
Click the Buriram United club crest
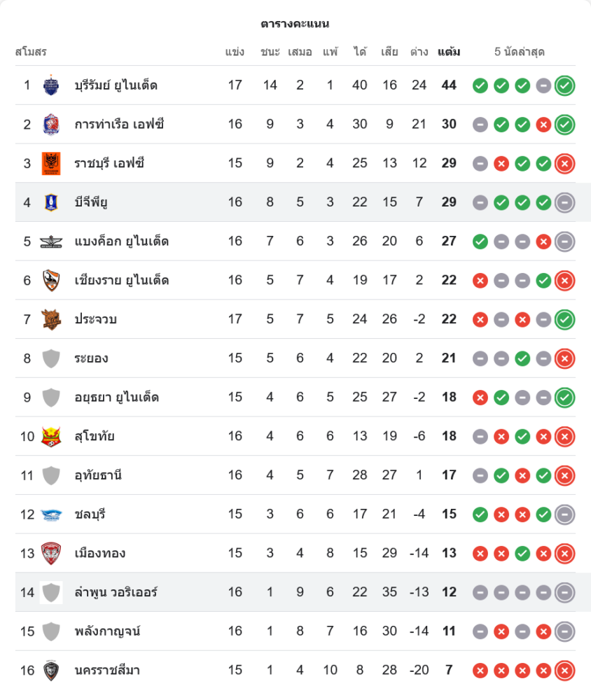tap(51, 85)
